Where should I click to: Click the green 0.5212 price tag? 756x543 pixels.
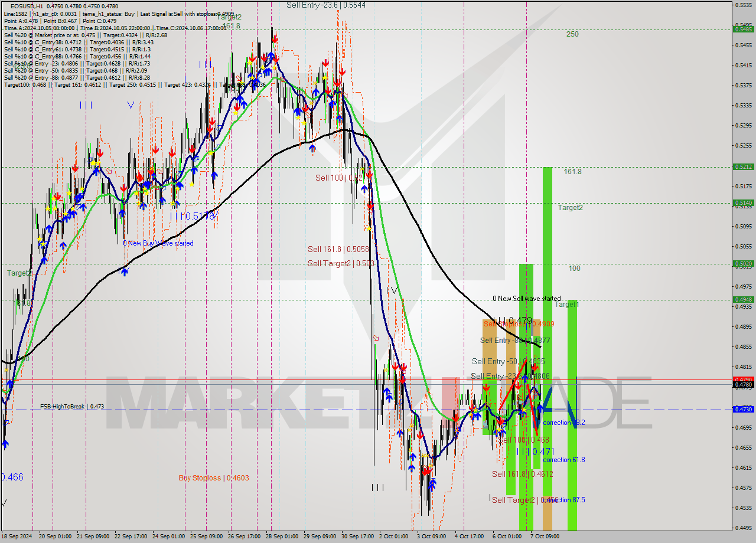click(743, 167)
